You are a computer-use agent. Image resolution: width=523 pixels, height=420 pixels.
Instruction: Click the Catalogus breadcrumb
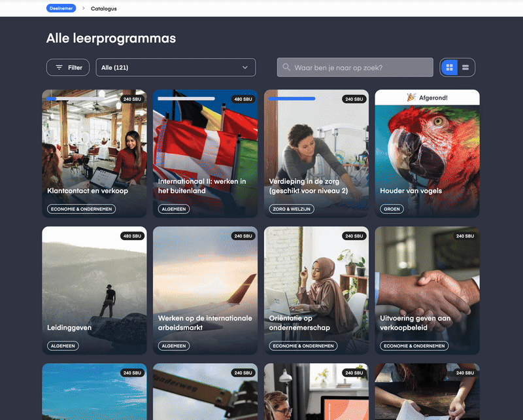tap(104, 9)
